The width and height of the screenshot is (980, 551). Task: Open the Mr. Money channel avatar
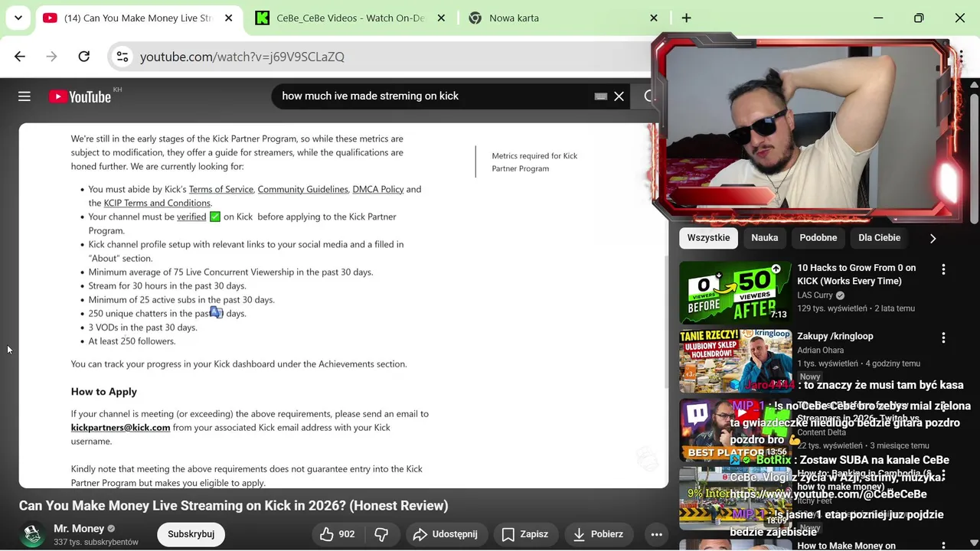(x=32, y=534)
